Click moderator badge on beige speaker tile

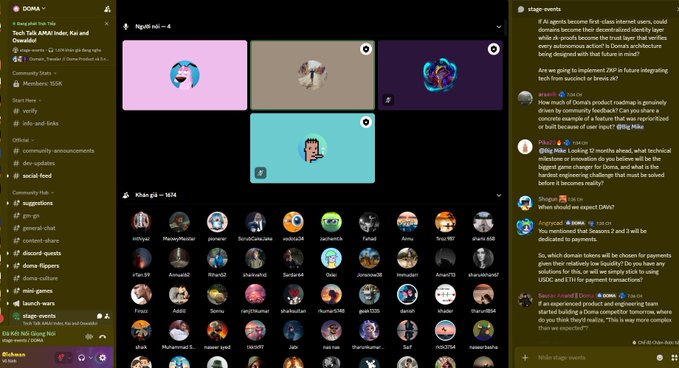coord(366,49)
